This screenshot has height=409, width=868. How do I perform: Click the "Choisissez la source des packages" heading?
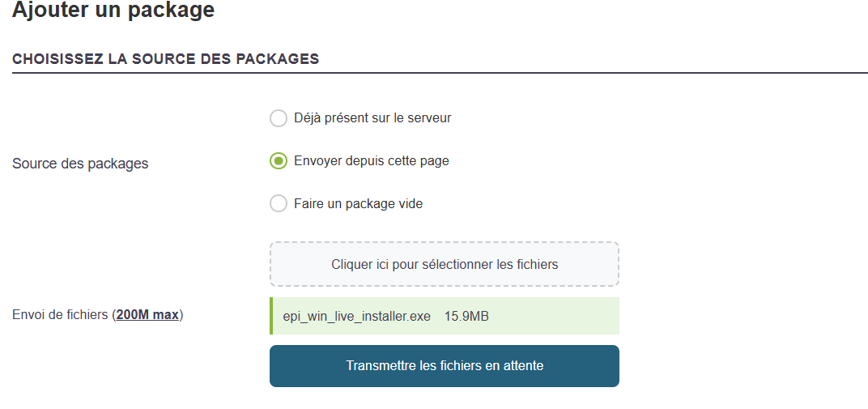pos(165,59)
